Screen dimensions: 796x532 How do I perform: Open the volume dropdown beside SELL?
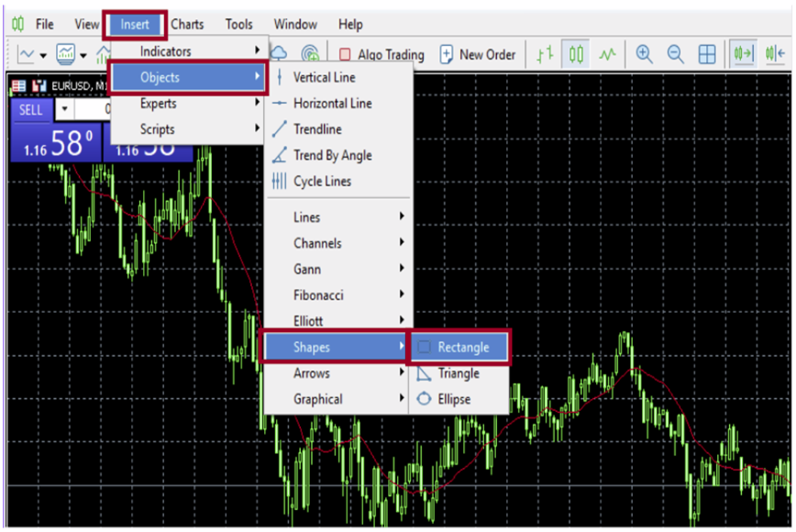click(x=63, y=110)
